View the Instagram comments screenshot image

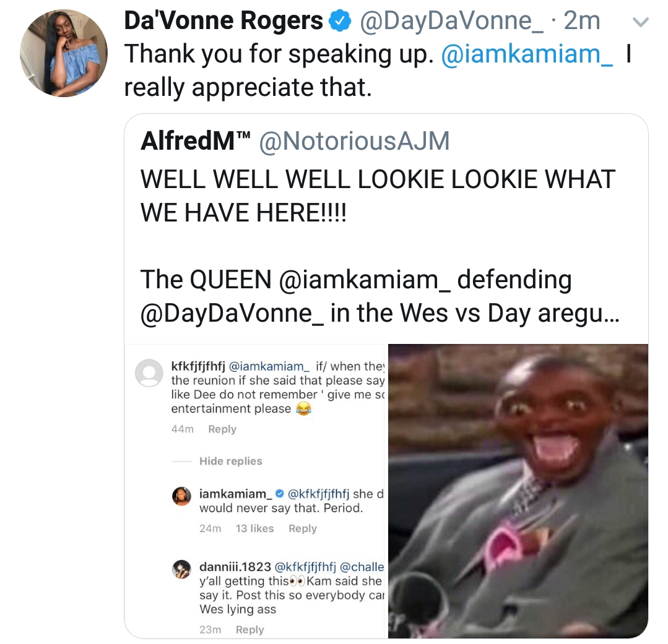click(x=255, y=491)
